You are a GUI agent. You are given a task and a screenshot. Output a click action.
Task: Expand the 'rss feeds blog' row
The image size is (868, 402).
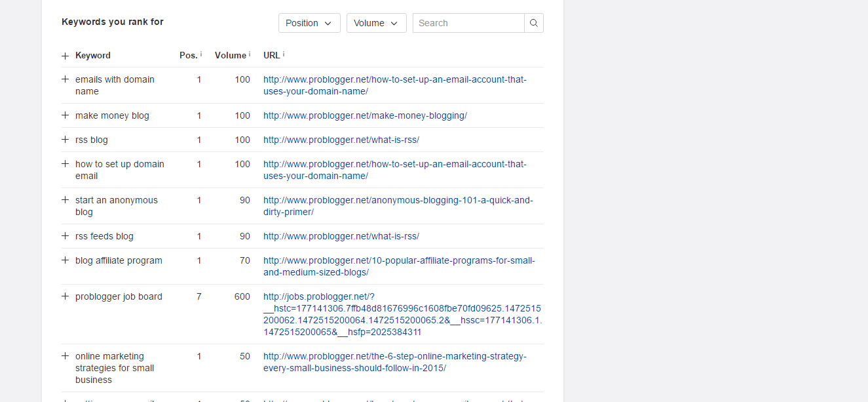(65, 236)
